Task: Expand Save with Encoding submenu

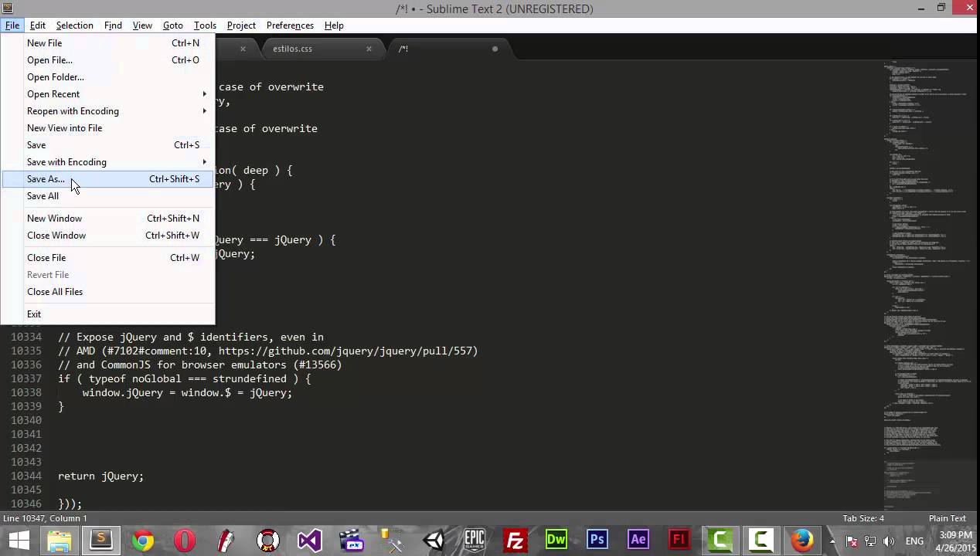Action: [108, 162]
